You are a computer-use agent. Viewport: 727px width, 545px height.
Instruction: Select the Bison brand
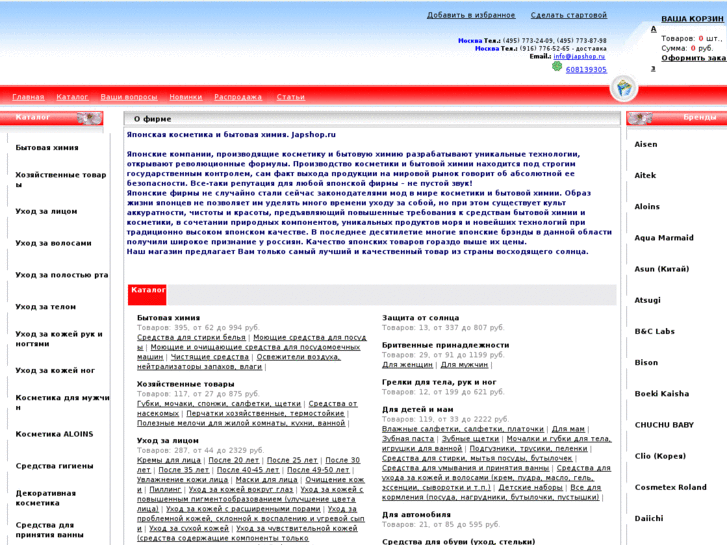click(646, 362)
